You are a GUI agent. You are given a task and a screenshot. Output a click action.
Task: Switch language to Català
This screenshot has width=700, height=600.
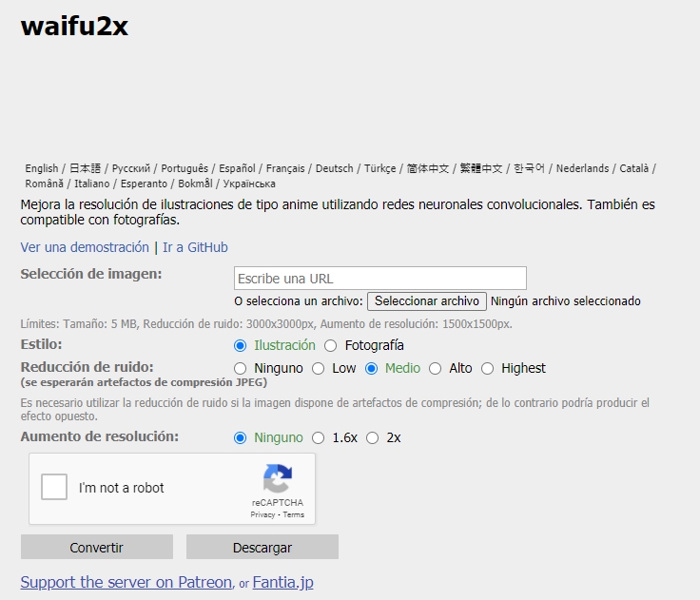634,168
